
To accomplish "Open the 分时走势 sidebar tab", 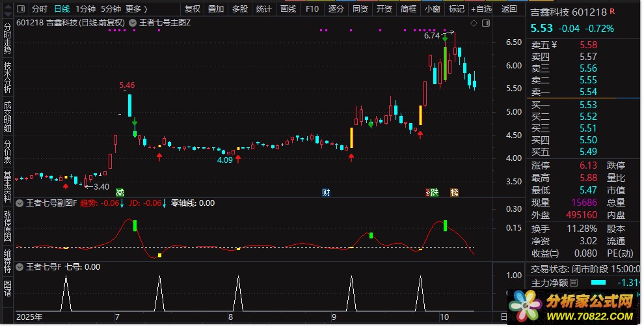I will click(7, 38).
